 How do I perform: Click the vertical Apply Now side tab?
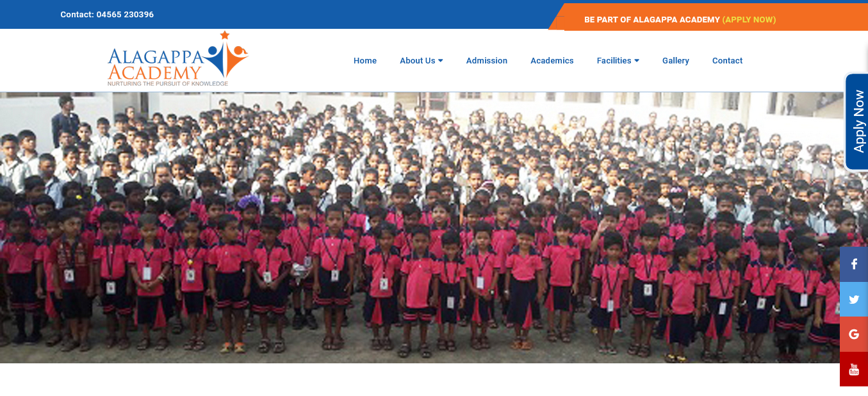[857, 122]
